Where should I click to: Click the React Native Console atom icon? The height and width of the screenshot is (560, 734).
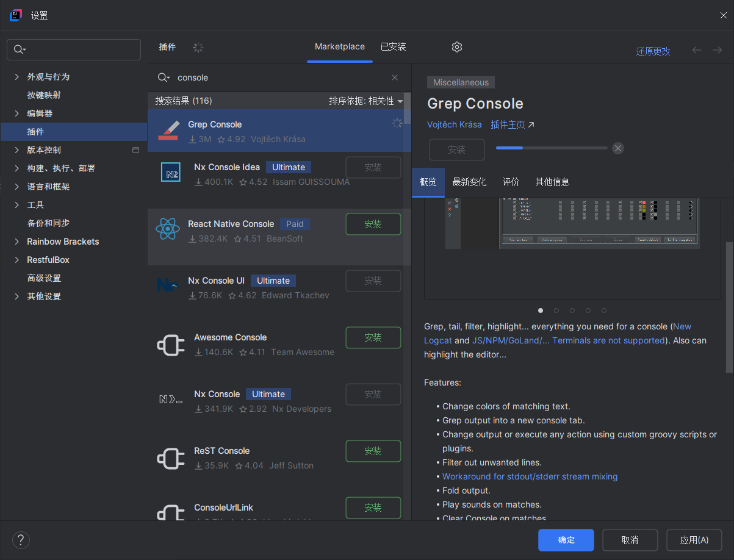(168, 229)
